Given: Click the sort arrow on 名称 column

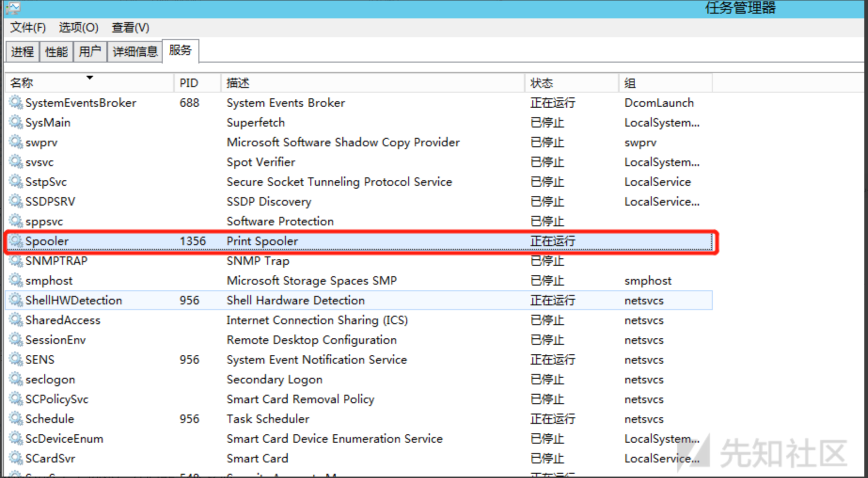Looking at the screenshot, I should coord(89,78).
